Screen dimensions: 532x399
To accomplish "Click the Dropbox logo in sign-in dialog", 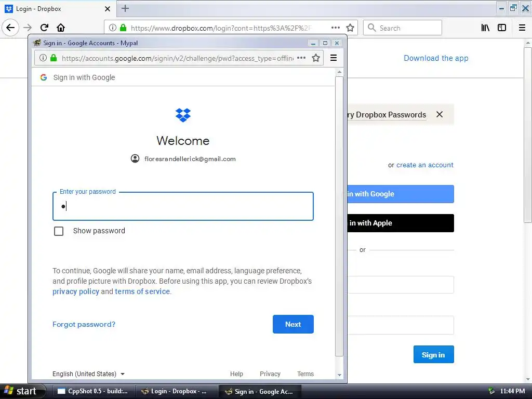I will 183,115.
